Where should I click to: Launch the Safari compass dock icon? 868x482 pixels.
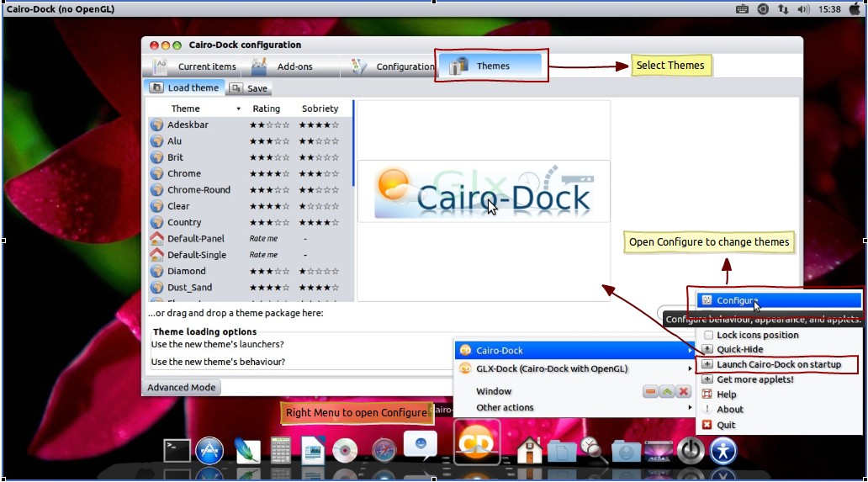tap(384, 451)
